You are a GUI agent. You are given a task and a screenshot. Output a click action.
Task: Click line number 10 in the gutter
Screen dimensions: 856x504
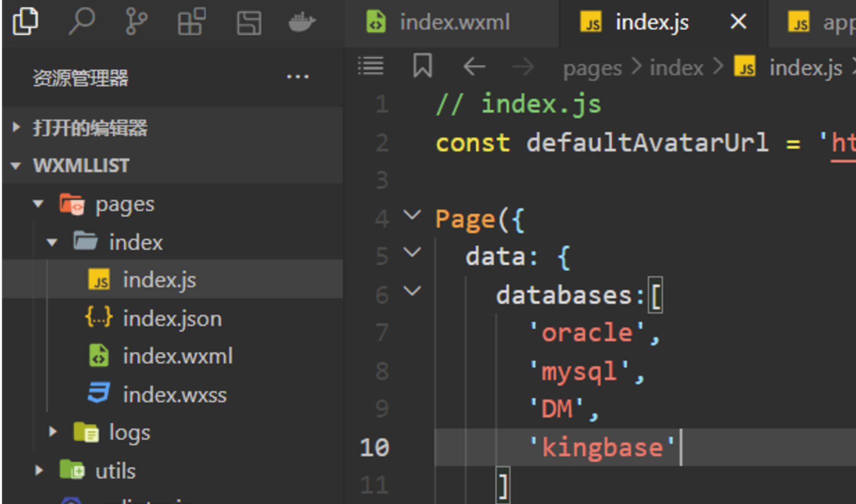(374, 447)
